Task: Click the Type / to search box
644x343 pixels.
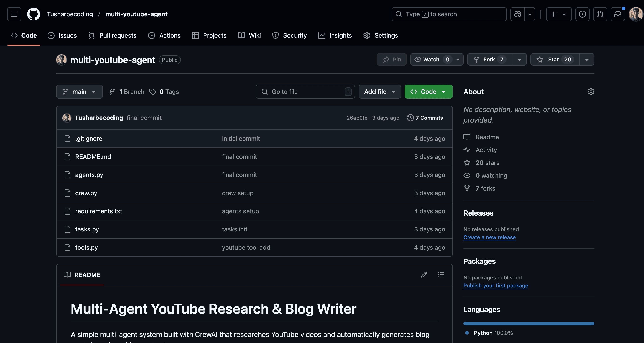Action: pos(449,14)
